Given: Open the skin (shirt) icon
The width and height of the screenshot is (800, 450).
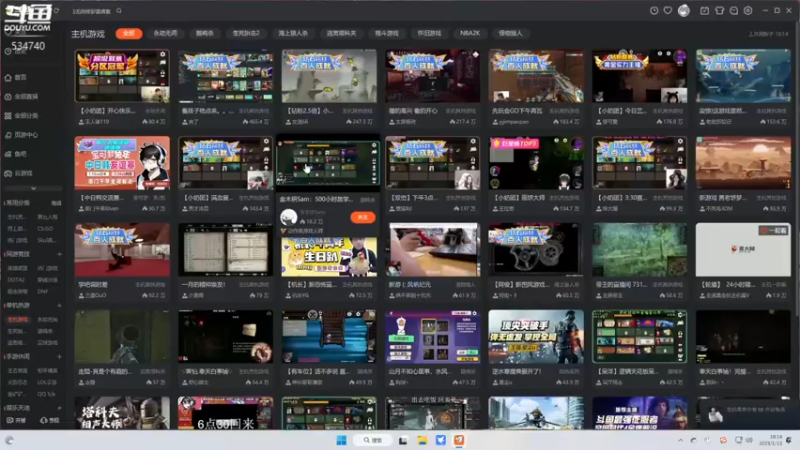Looking at the screenshot, I should [719, 11].
